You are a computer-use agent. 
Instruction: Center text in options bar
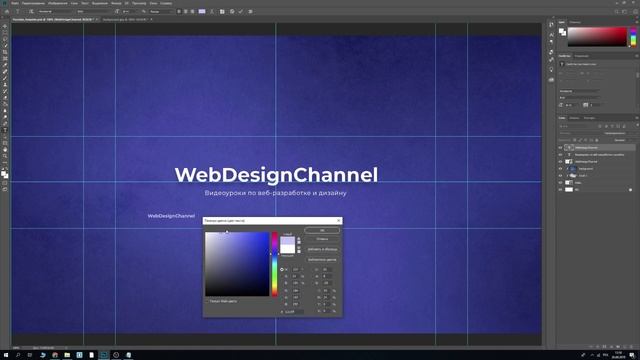pyautogui.click(x=186, y=11)
